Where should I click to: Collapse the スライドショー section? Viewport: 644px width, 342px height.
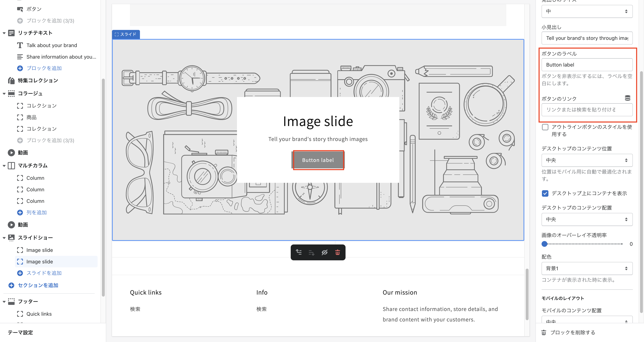coord(4,238)
